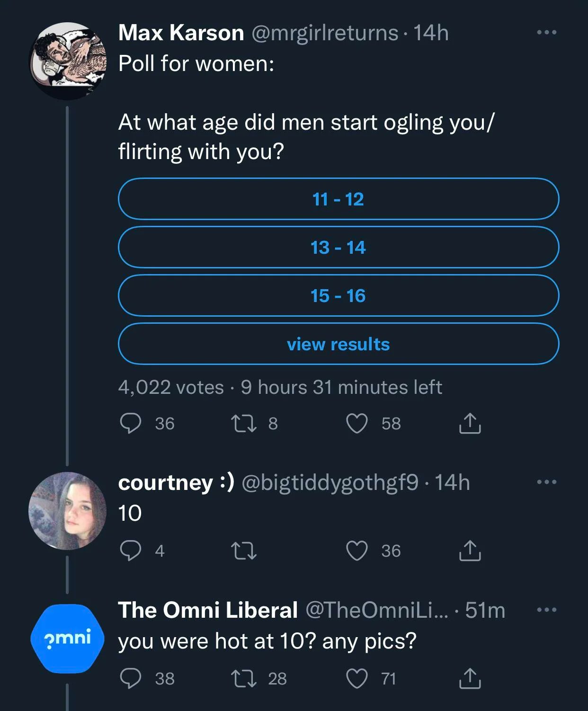
Task: Open more options menu on Max Karson's tweet
Action: tap(547, 32)
